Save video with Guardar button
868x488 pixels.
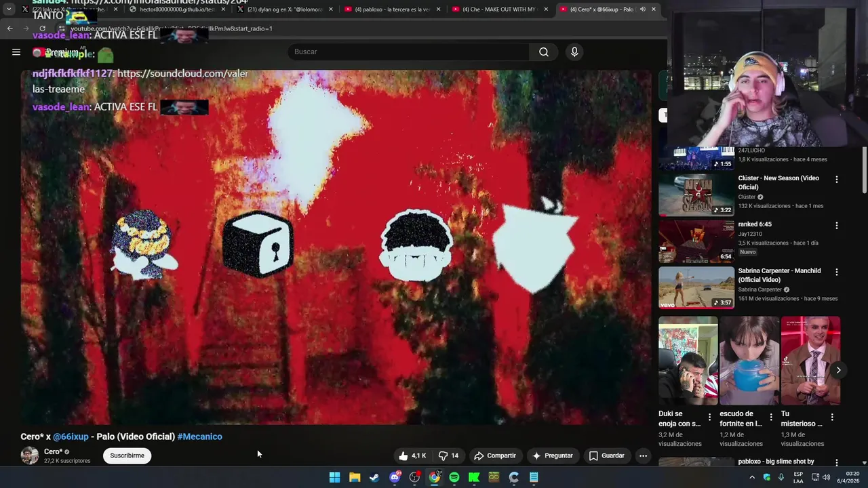606,455
